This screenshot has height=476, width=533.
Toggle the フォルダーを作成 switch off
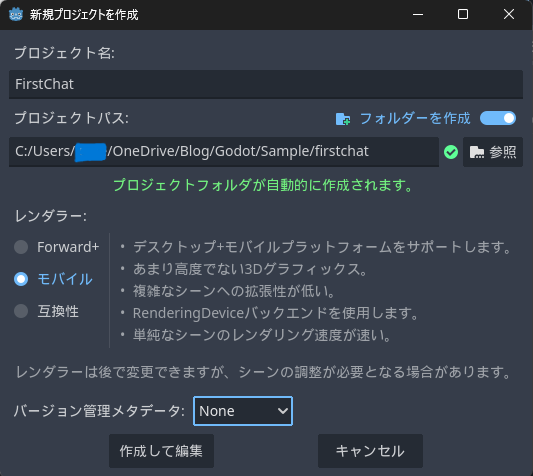(x=498, y=118)
